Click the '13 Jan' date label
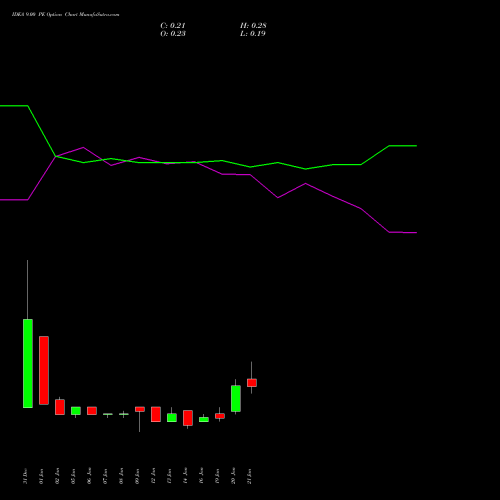Image resolution: width=500 pixels, height=500 pixels. [170, 476]
